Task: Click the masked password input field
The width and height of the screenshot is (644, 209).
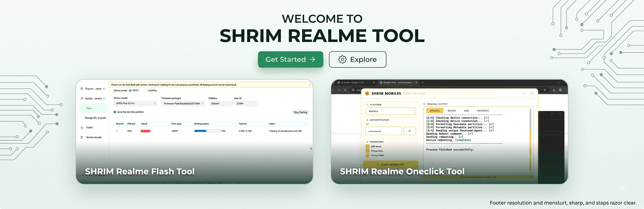Action: (383, 131)
